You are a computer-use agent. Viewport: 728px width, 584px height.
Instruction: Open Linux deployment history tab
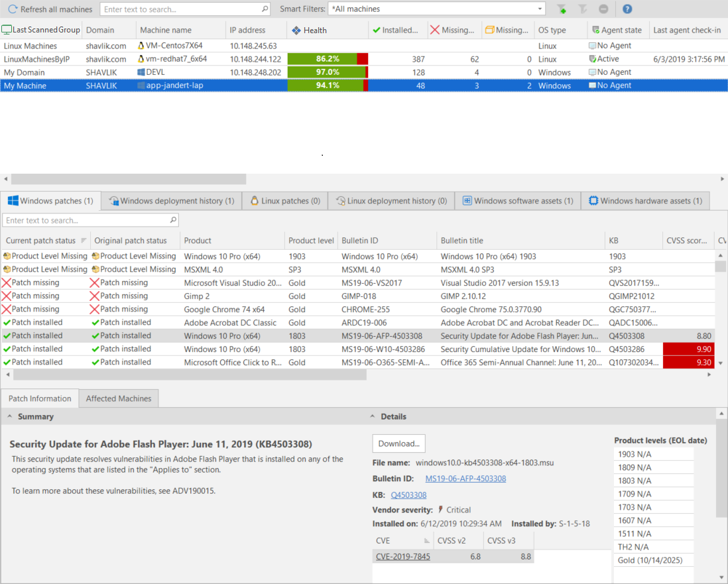(x=391, y=201)
